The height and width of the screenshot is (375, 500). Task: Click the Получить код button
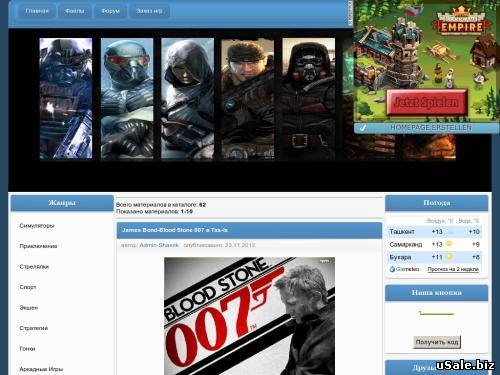coord(437,342)
